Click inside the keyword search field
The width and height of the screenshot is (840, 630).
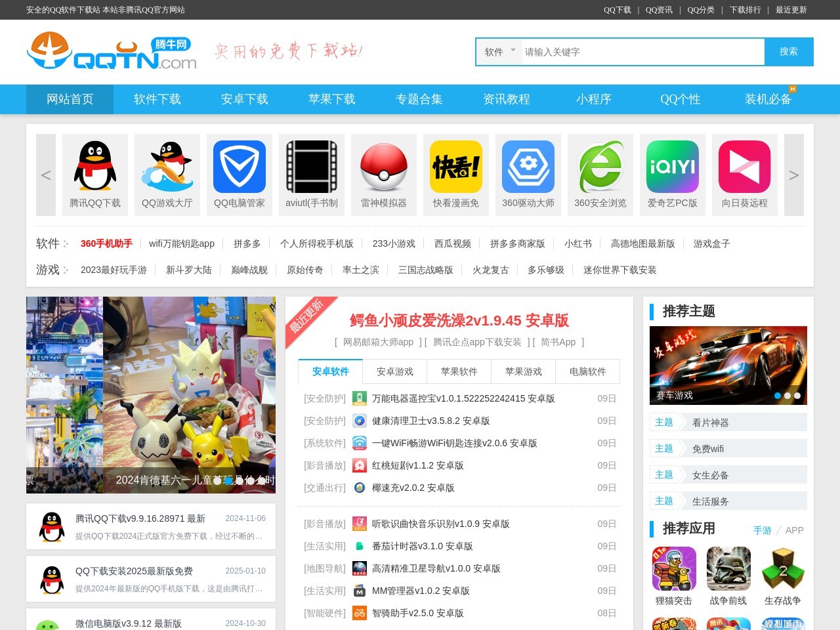pyautogui.click(x=643, y=52)
